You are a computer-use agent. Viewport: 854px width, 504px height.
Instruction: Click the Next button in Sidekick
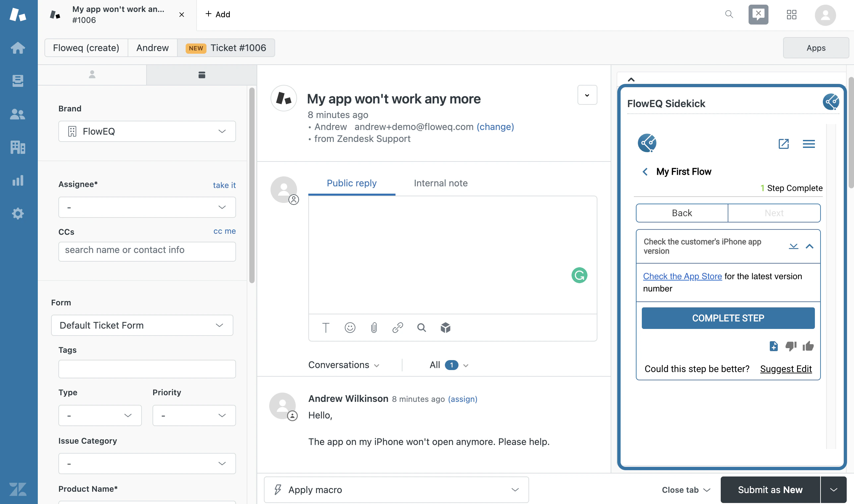click(x=774, y=213)
